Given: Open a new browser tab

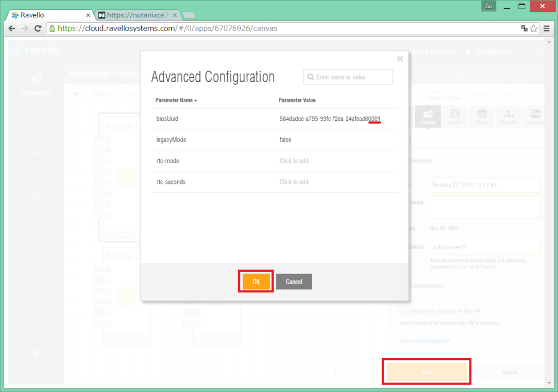Looking at the screenshot, I should point(189,15).
